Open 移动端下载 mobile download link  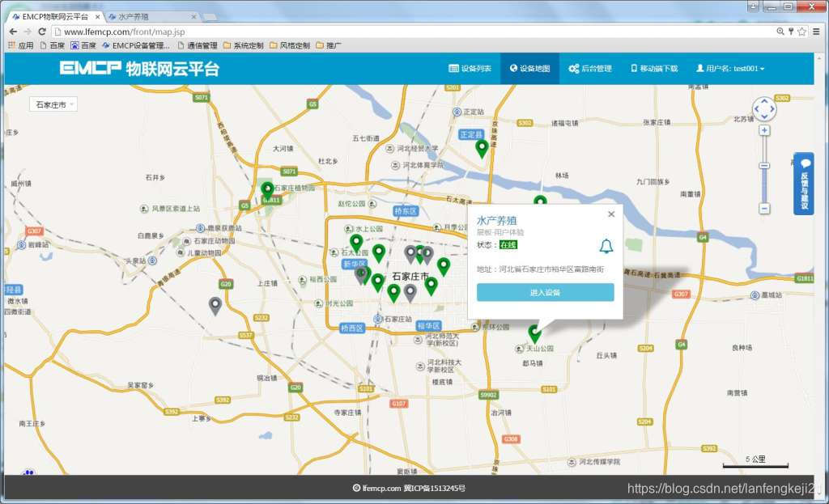tap(654, 69)
